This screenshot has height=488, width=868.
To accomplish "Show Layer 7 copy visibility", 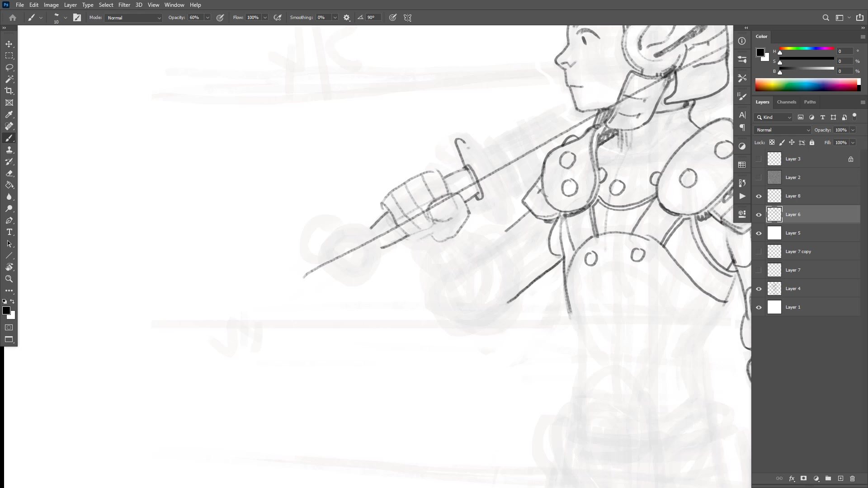I will (x=759, y=252).
